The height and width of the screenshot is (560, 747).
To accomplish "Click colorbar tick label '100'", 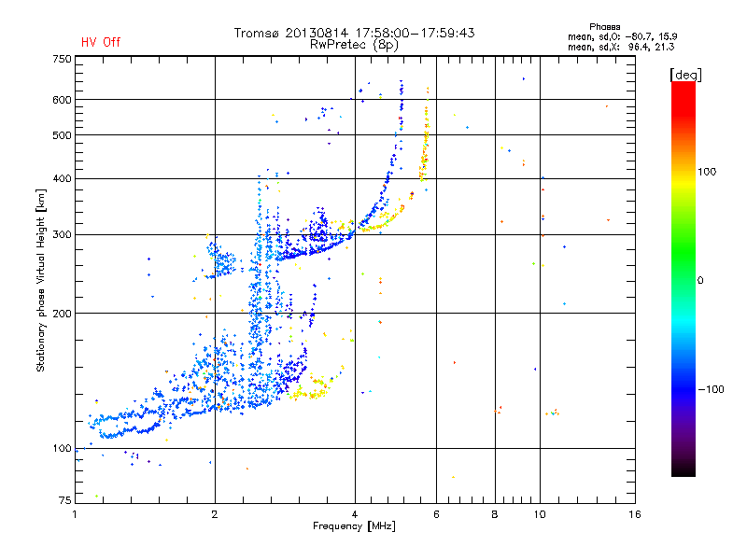I will pos(707,172).
